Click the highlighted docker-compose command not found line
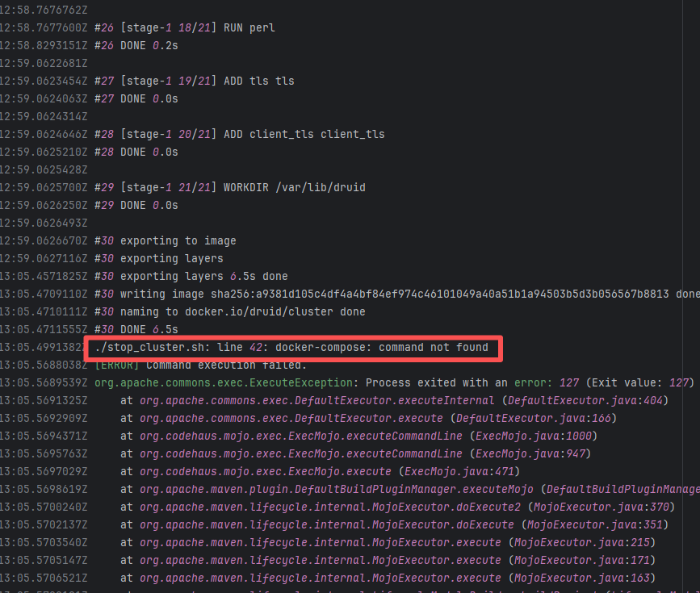Image resolution: width=700 pixels, height=593 pixels. tap(291, 348)
